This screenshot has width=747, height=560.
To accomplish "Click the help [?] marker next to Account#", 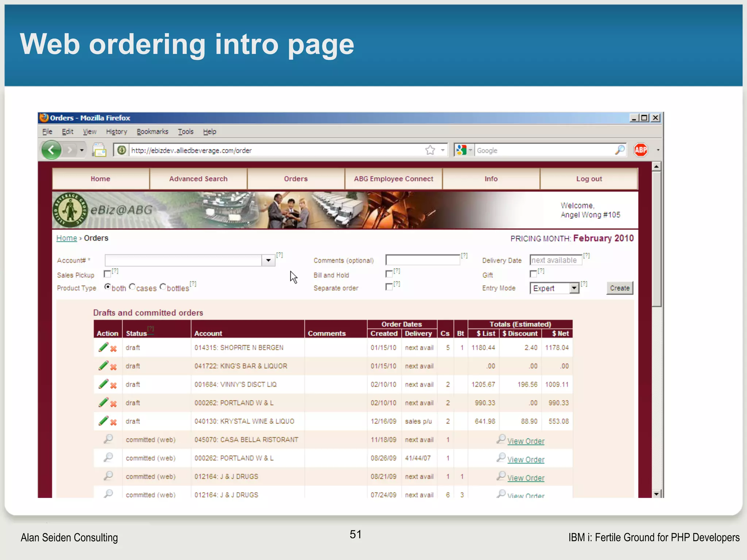I will [x=279, y=255].
